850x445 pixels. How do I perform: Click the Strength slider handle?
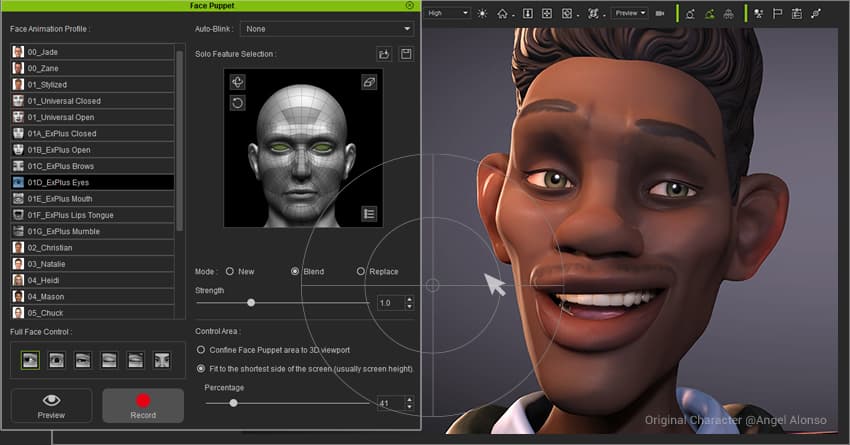click(251, 302)
